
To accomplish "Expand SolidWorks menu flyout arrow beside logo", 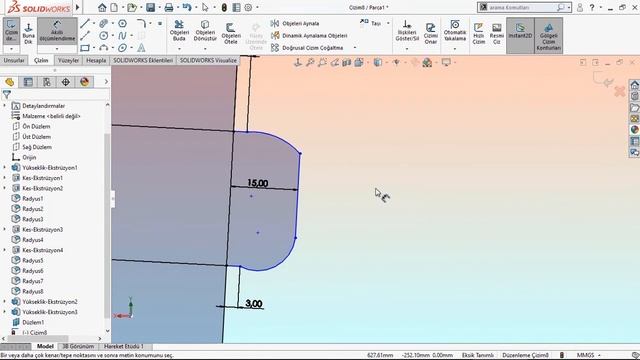I will 78,7.
